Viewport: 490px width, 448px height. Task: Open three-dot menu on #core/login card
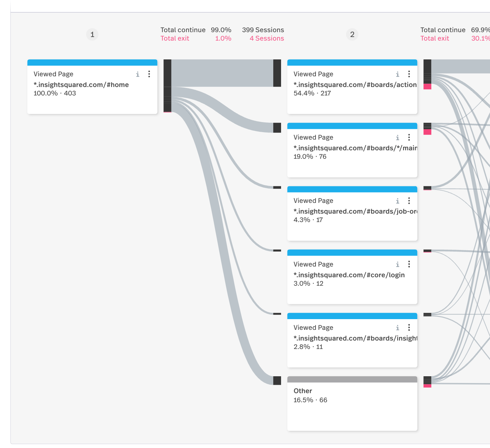[409, 264]
